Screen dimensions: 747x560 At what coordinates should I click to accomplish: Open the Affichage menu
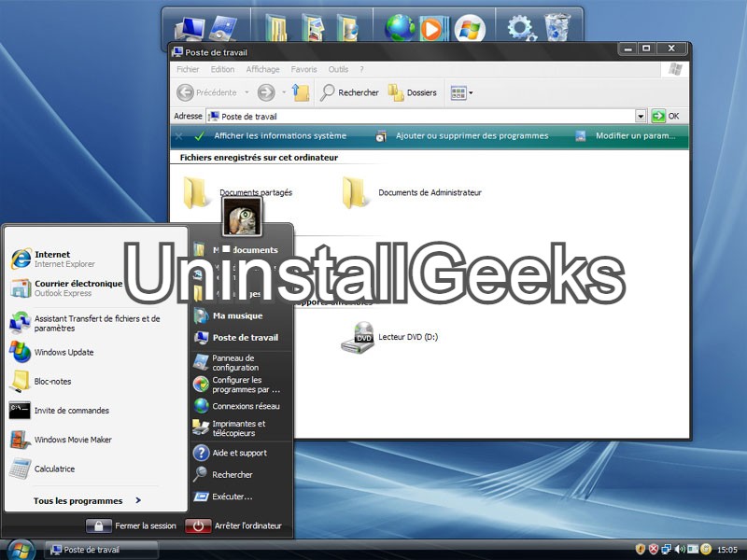click(x=262, y=69)
